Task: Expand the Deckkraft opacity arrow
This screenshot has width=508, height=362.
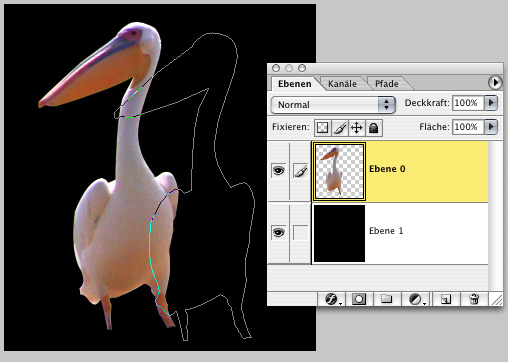Action: (x=491, y=103)
